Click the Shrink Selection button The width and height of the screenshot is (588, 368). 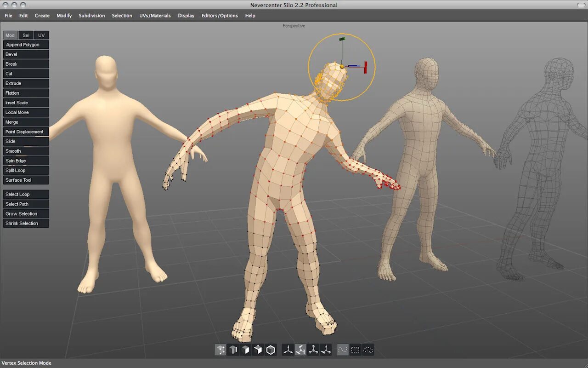[x=26, y=223]
